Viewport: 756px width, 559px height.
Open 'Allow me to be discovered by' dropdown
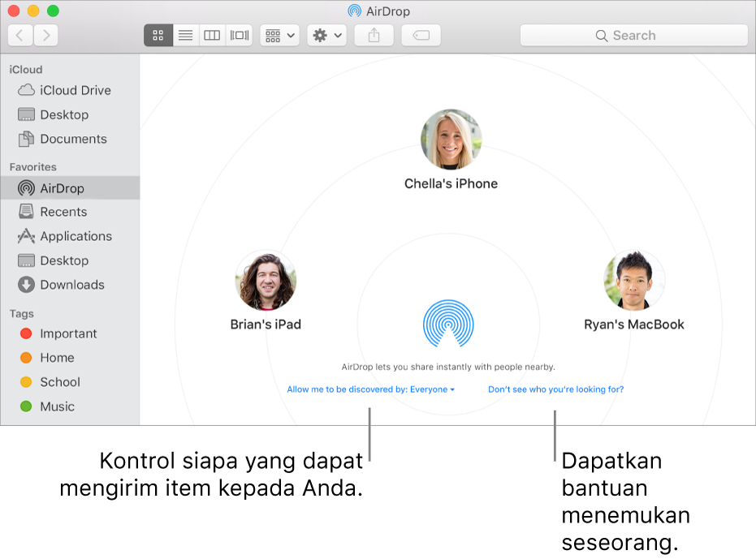coord(371,389)
